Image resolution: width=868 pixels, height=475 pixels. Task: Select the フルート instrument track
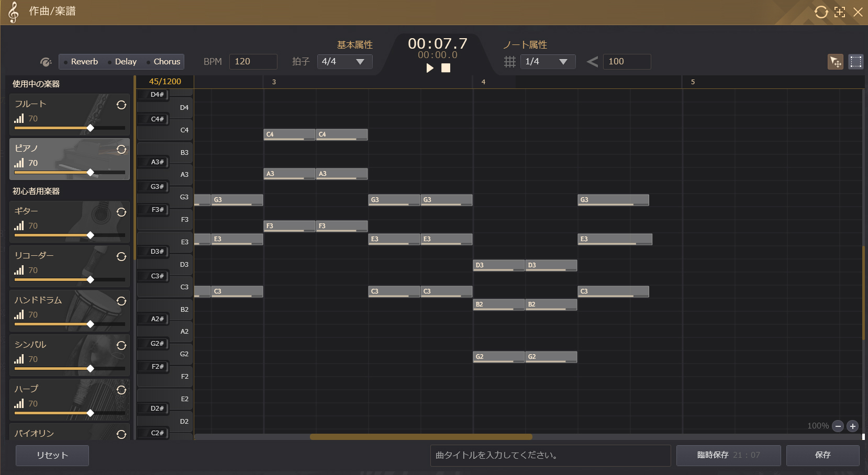click(x=70, y=115)
